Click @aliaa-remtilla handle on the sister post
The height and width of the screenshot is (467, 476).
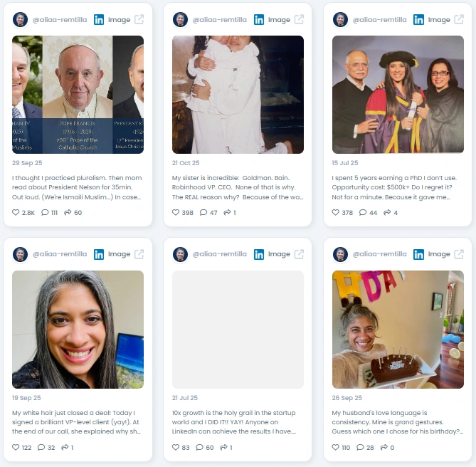pos(220,20)
